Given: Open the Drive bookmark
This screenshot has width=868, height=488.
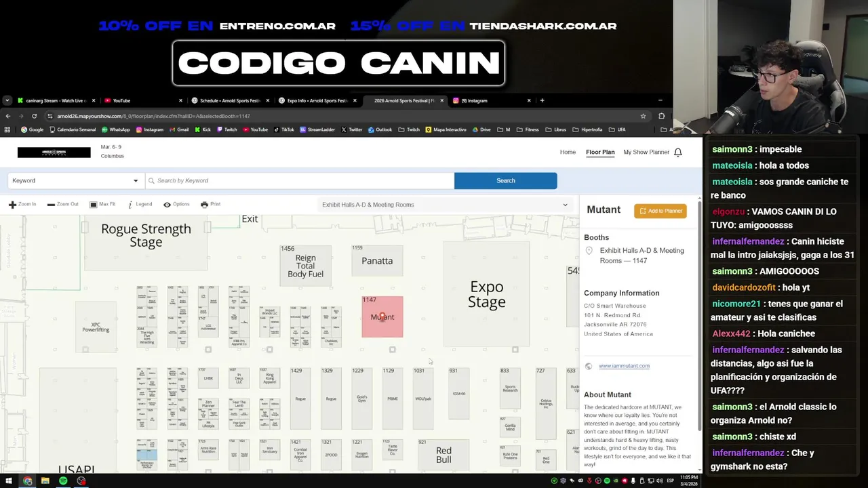Looking at the screenshot, I should pyautogui.click(x=481, y=129).
